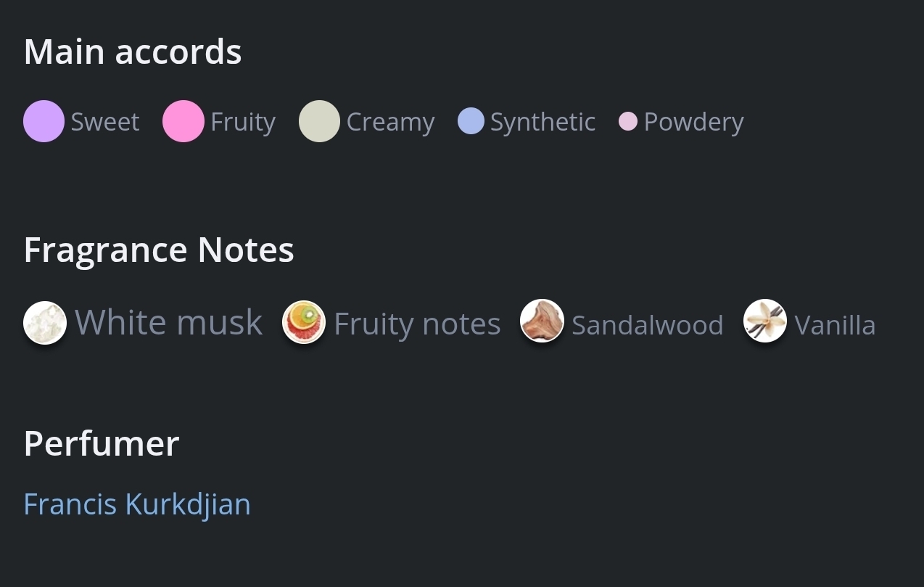Click the Sweet accord label
The width and height of the screenshot is (924, 587).
click(105, 122)
